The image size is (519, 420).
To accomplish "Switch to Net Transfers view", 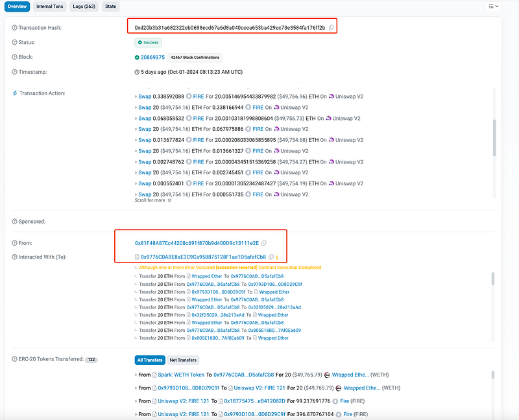I will 183,360.
